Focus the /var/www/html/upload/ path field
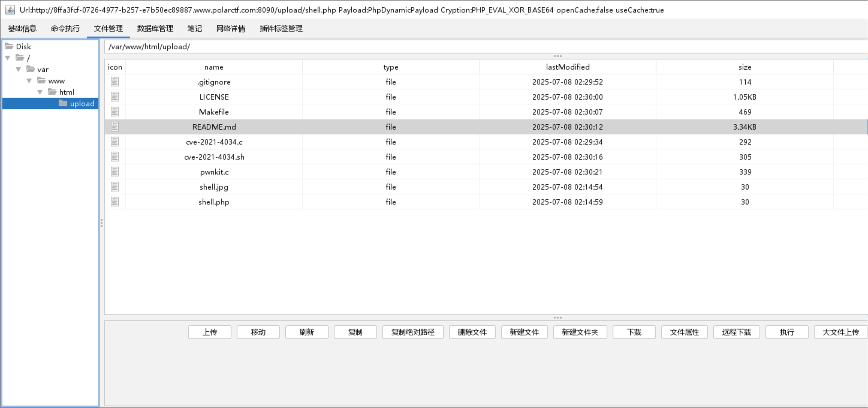 click(x=486, y=46)
